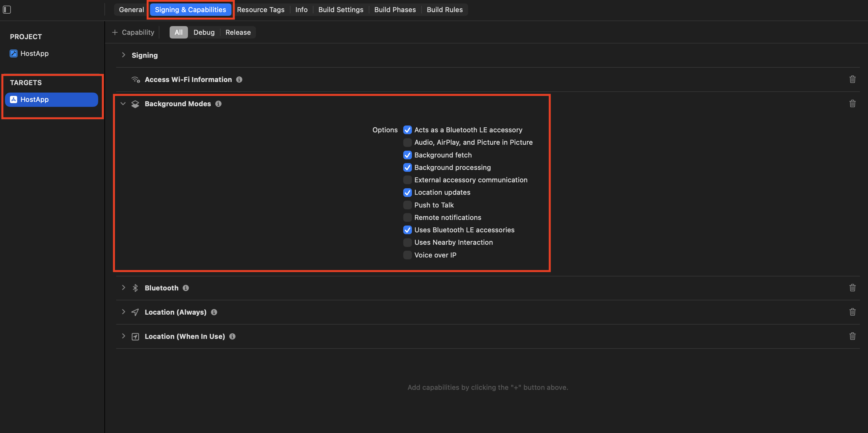Open the Build Rules tab
Viewport: 868px width, 433px height.
(445, 9)
